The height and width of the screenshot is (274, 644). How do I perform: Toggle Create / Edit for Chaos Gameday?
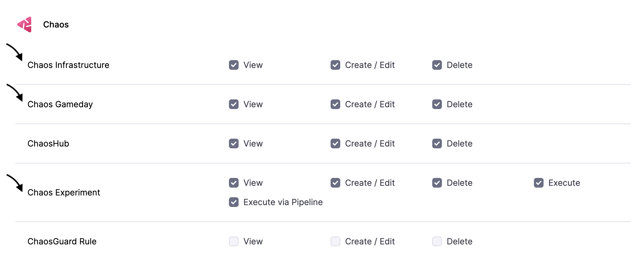pyautogui.click(x=335, y=104)
